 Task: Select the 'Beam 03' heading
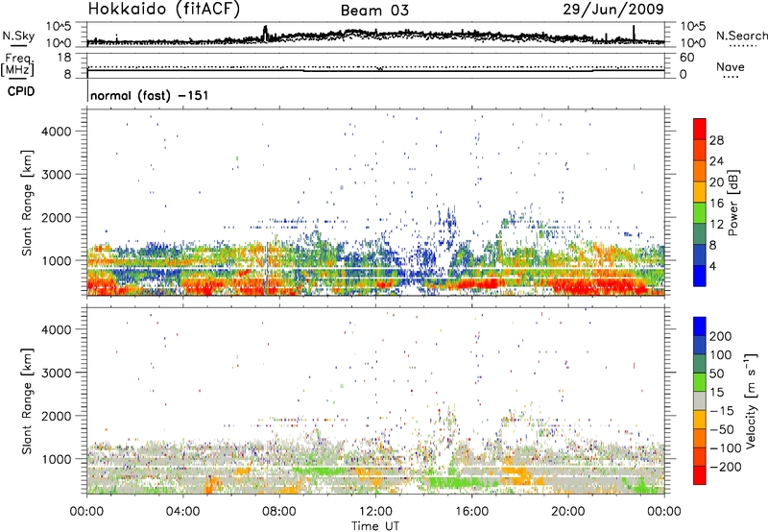374,11
